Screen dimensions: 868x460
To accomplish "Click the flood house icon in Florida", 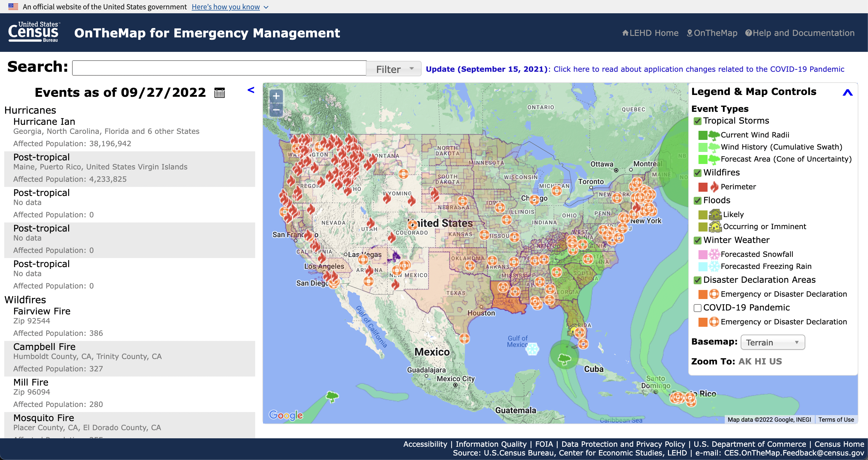I will (x=573, y=329).
